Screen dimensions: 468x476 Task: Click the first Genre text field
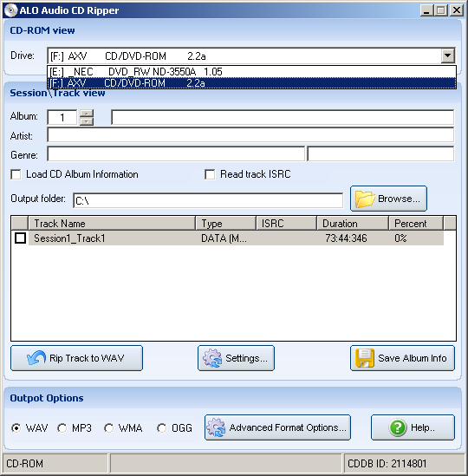click(x=176, y=153)
